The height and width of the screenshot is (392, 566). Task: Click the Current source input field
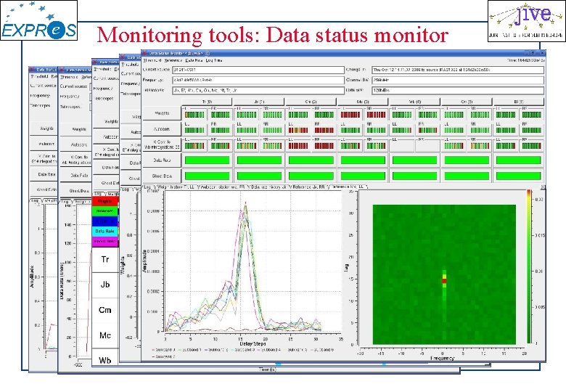(x=258, y=70)
